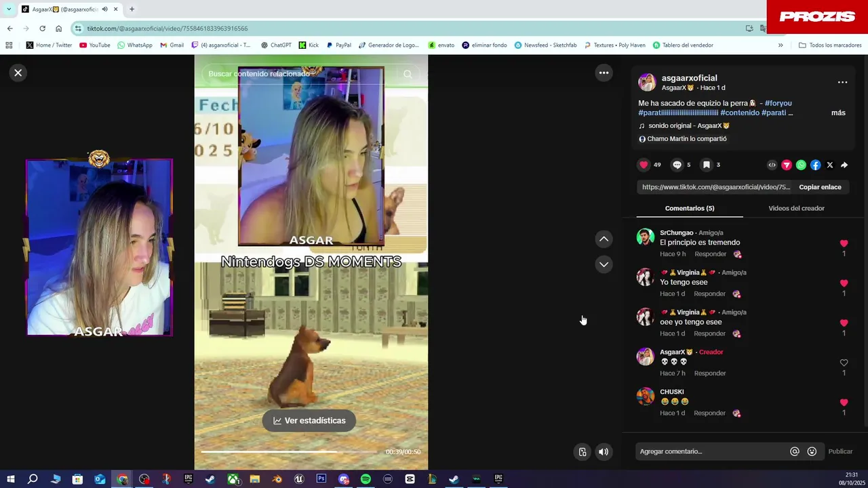Expand the description with más
868x488 pixels.
coord(838,113)
